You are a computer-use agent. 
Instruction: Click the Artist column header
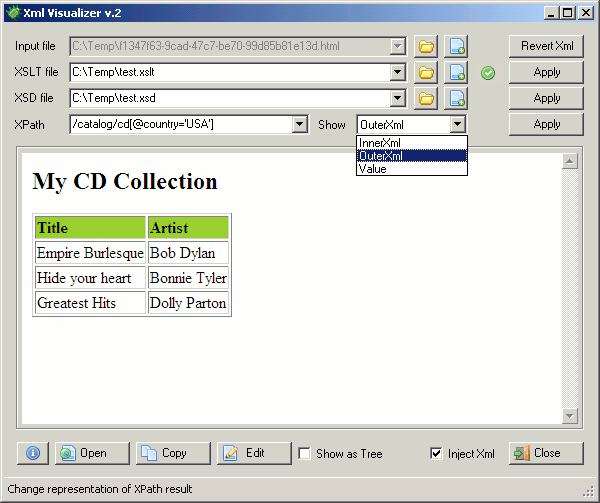pyautogui.click(x=188, y=228)
